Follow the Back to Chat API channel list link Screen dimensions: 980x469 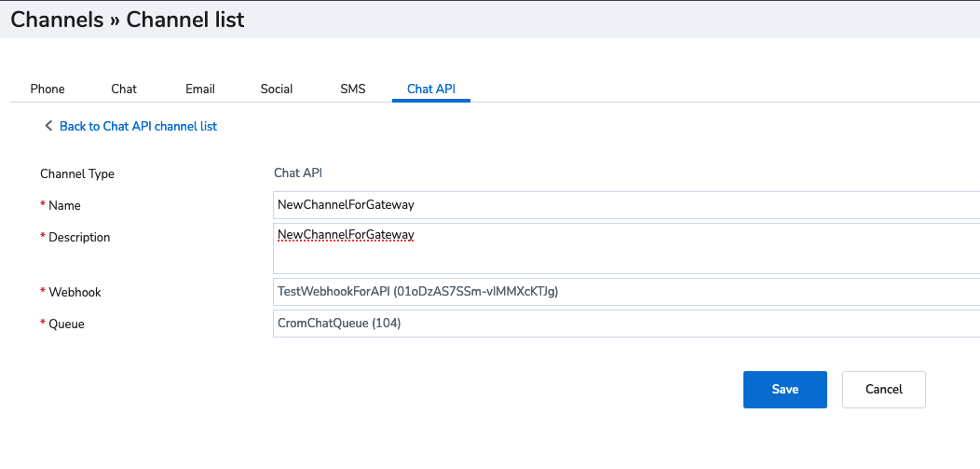coord(138,126)
